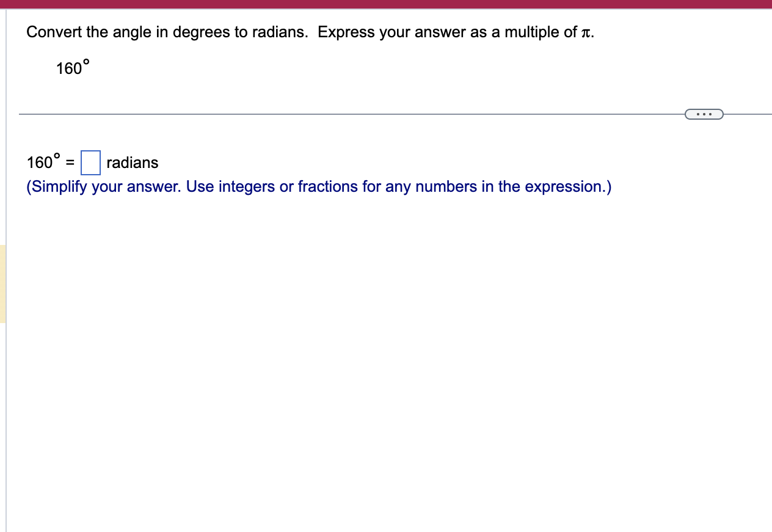Viewport: 772px width, 532px height.
Task: Place cursor inside the empty answer field
Action: click(91, 162)
